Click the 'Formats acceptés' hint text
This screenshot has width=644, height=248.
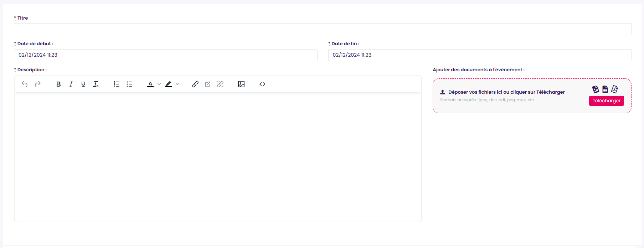tap(488, 100)
